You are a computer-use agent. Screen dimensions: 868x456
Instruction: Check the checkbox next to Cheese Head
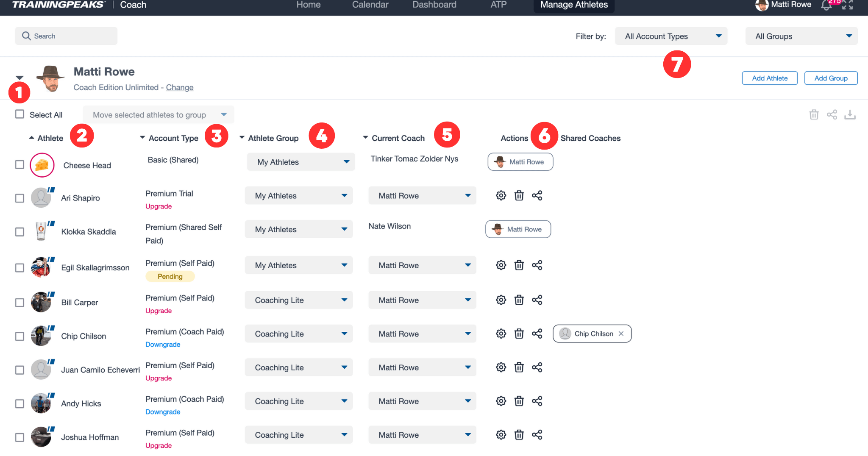coord(19,165)
